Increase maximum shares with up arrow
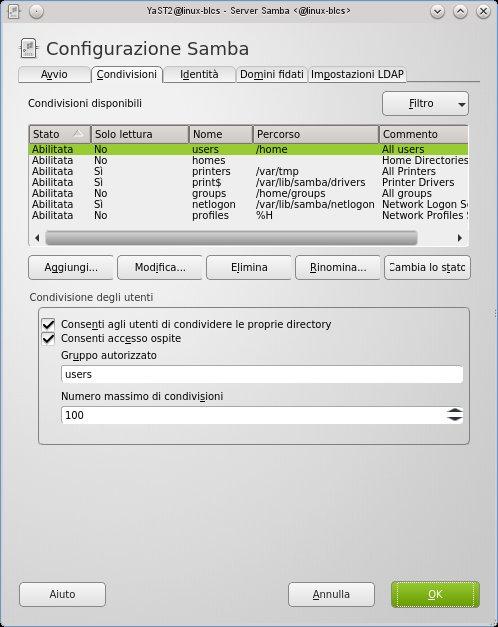This screenshot has width=498, height=627. pos(455,411)
